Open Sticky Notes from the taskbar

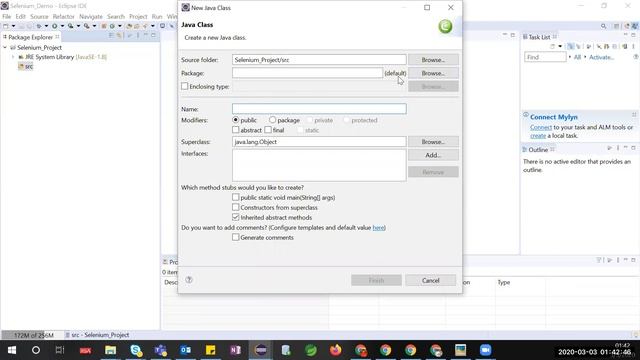211,350
